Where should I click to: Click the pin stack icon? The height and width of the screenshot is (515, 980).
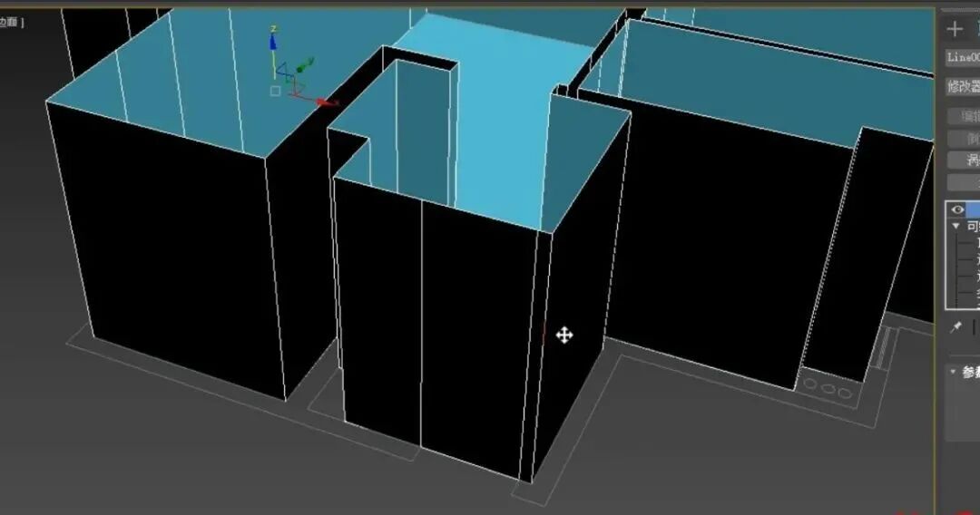(x=956, y=327)
